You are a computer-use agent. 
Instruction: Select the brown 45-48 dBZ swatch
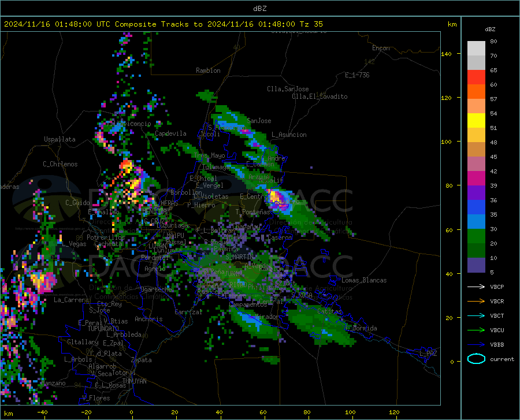(476, 150)
